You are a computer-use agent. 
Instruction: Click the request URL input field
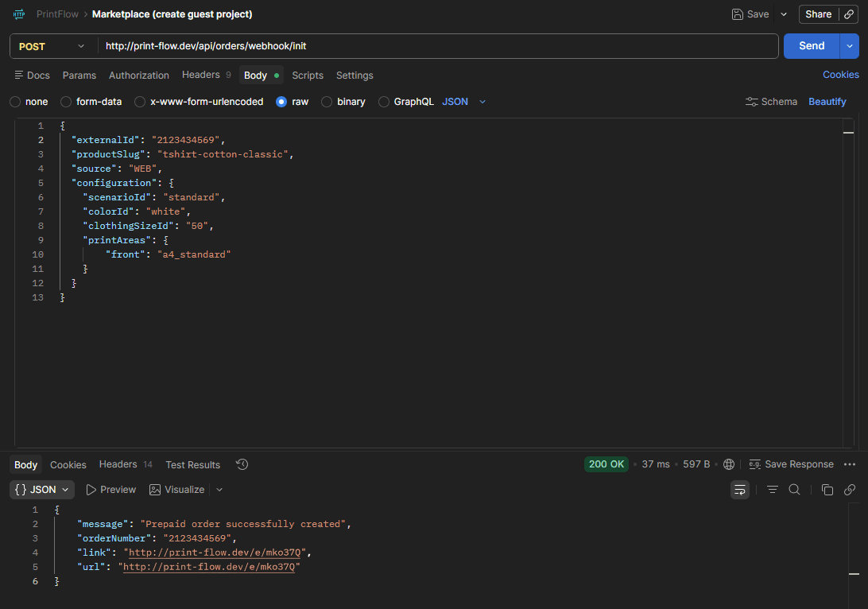[438, 46]
